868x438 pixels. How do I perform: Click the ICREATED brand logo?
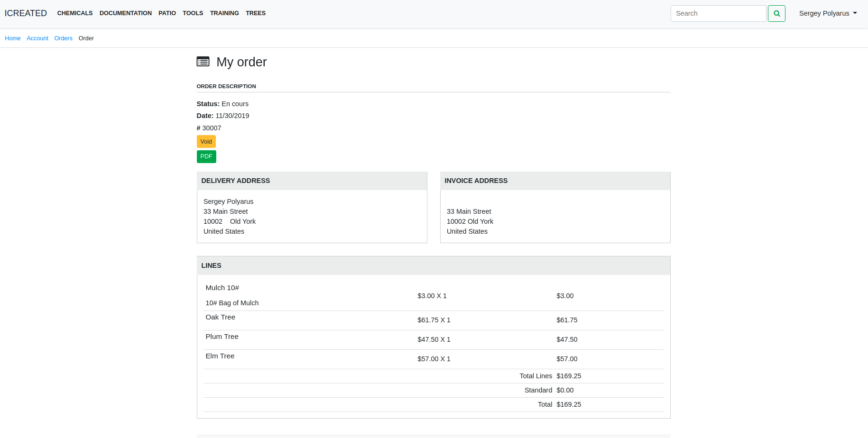(26, 13)
